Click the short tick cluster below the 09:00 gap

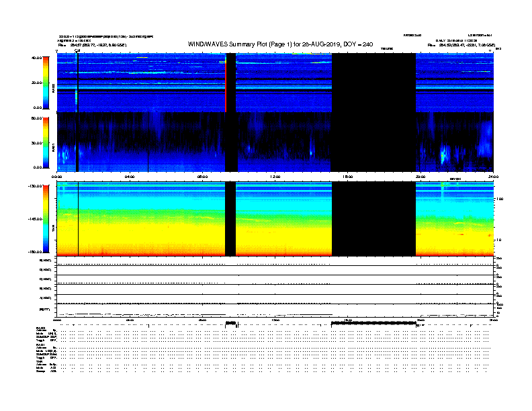coord(231,323)
